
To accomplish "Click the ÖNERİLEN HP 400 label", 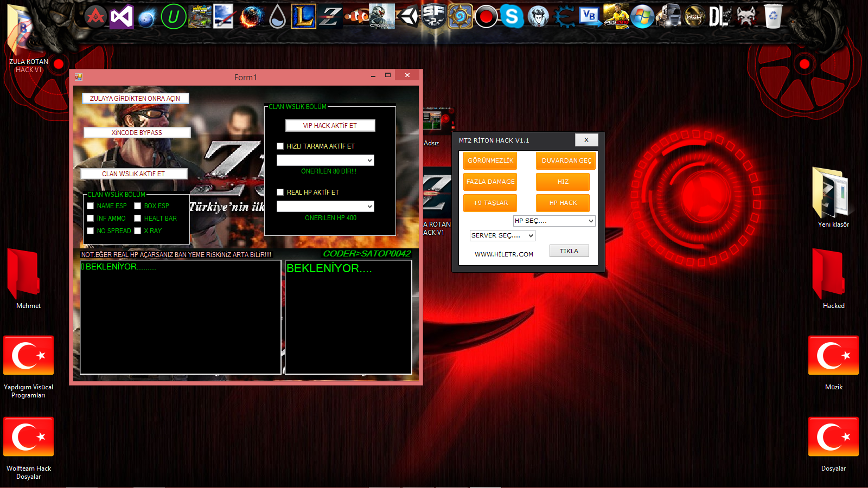I will tap(331, 218).
